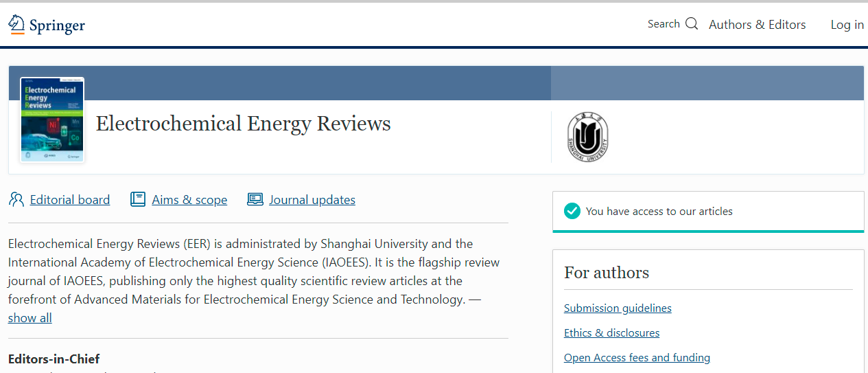The image size is (868, 373).
Task: Open the Editorial board link
Action: tap(69, 200)
